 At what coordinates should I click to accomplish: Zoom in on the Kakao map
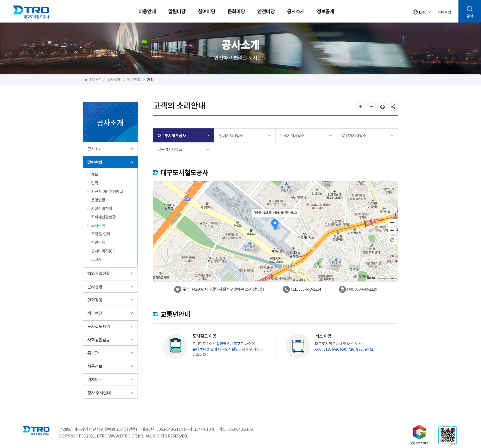[x=392, y=222]
